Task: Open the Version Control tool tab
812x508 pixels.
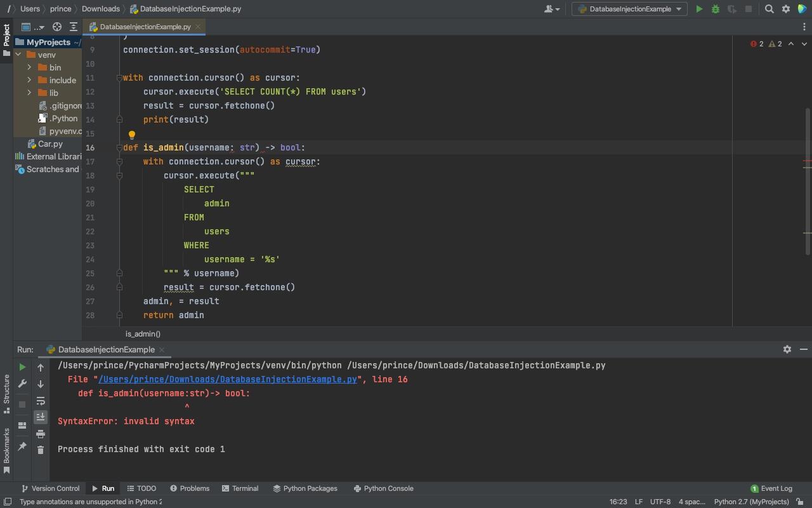Action: [50, 488]
